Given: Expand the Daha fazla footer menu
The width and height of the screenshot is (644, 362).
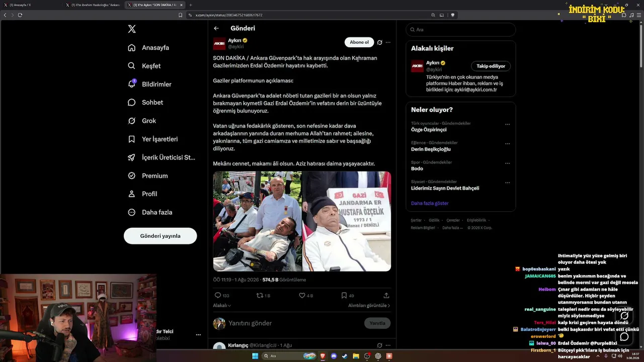Looking at the screenshot, I should [453, 228].
